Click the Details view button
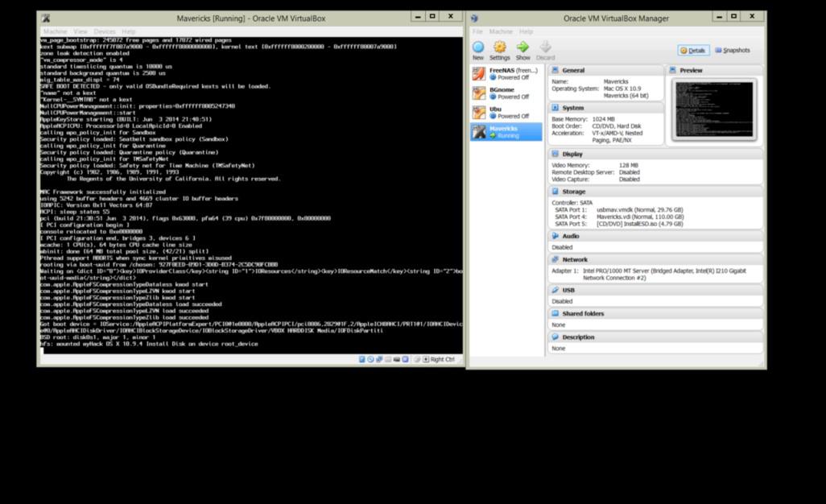 tap(692, 50)
